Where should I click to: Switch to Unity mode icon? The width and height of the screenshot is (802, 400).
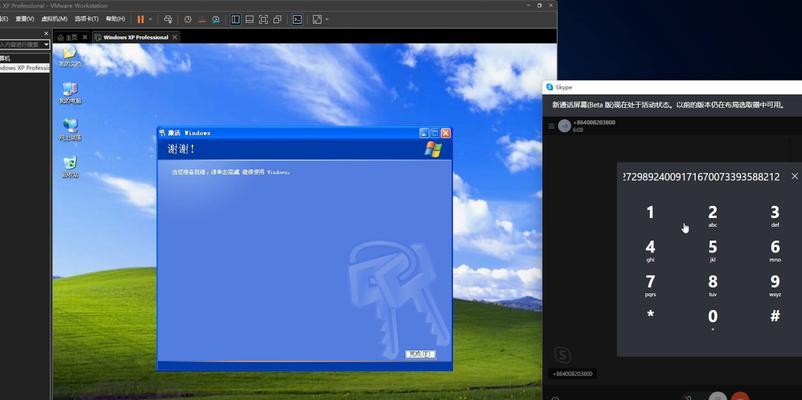pyautogui.click(x=277, y=19)
